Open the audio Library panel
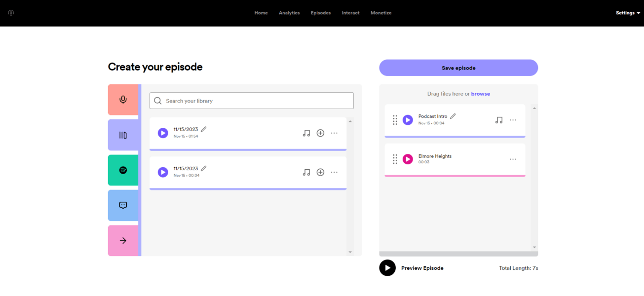This screenshot has height=296, width=644. [123, 135]
